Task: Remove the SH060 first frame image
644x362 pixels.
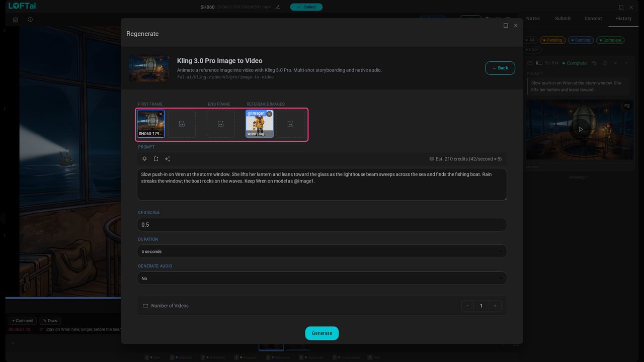Action: point(160,114)
